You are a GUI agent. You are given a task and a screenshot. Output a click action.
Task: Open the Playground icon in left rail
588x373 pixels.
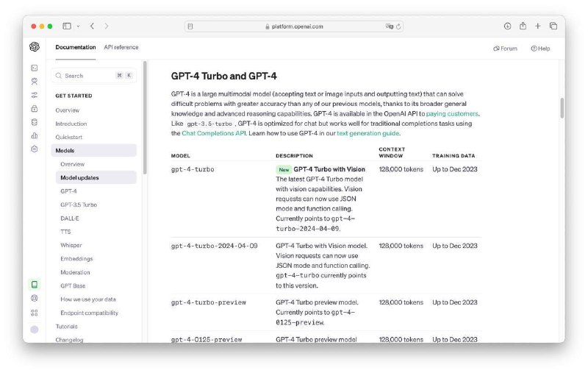click(35, 68)
